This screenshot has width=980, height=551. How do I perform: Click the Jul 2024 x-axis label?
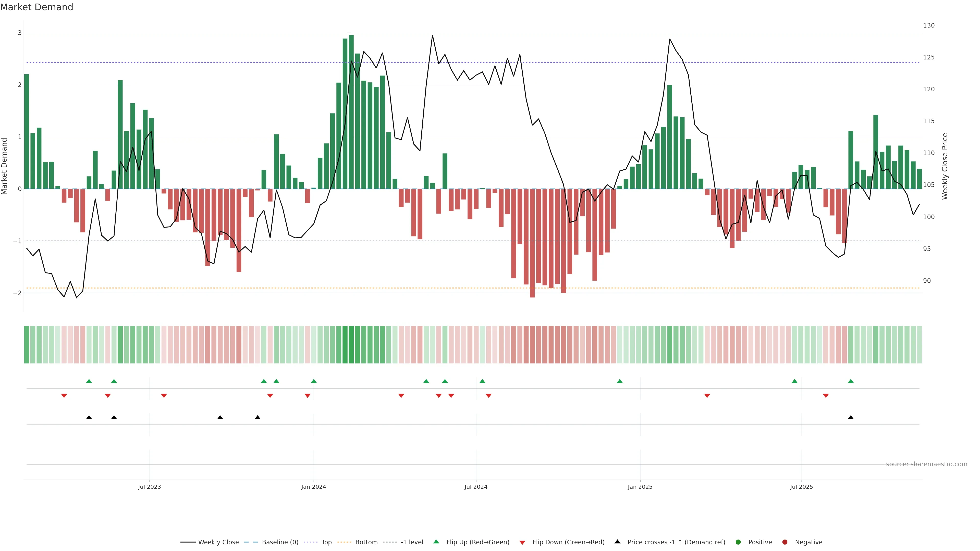(475, 487)
